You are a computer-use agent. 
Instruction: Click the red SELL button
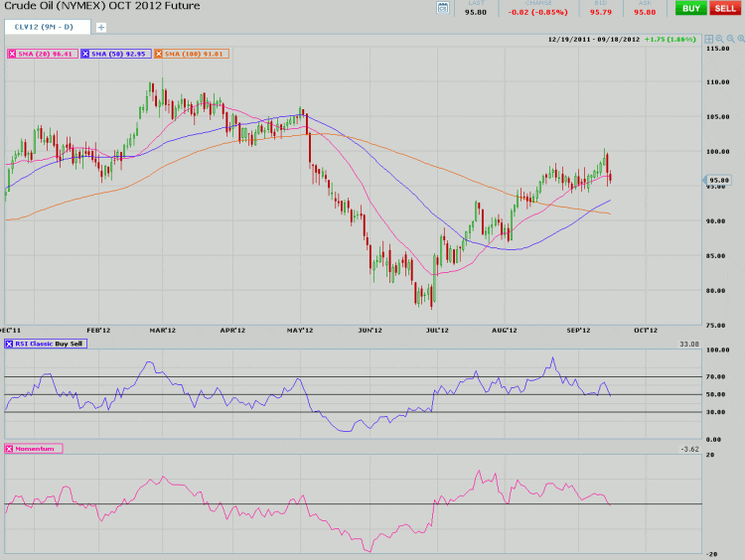[x=723, y=8]
